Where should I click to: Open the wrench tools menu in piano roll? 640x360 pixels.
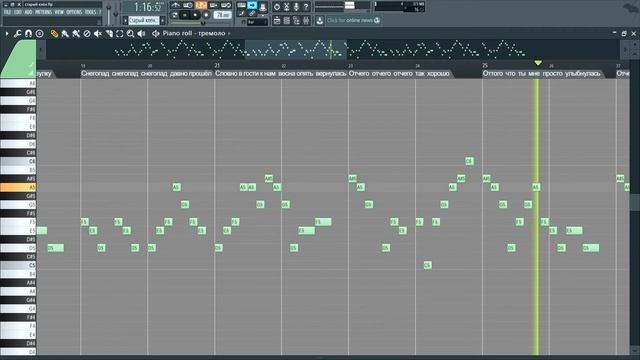pos(17,33)
